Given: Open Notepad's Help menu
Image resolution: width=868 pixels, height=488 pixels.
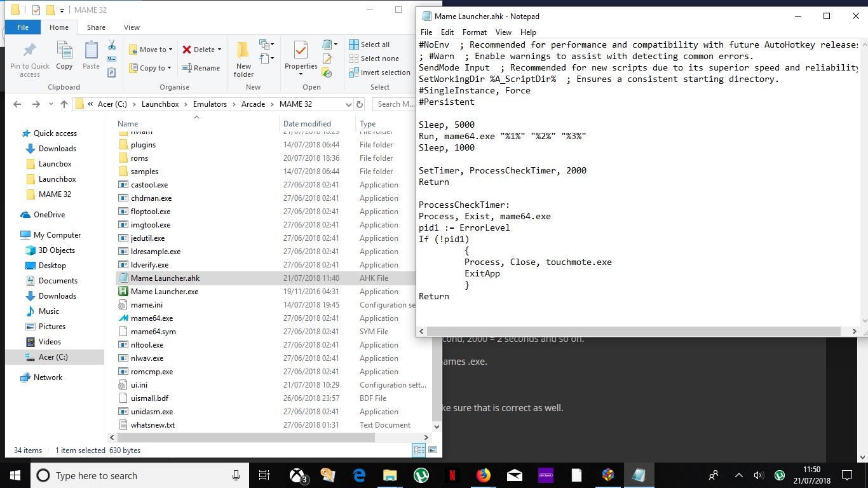Looking at the screenshot, I should [x=528, y=32].
